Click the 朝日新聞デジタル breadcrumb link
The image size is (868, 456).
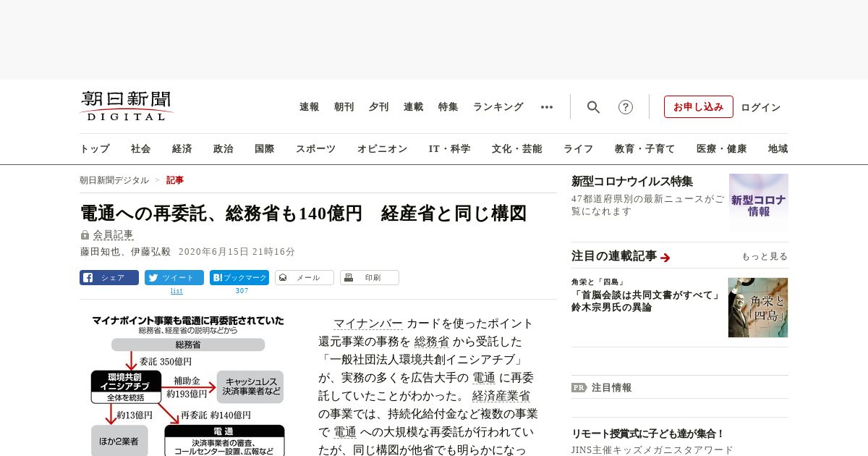click(114, 180)
